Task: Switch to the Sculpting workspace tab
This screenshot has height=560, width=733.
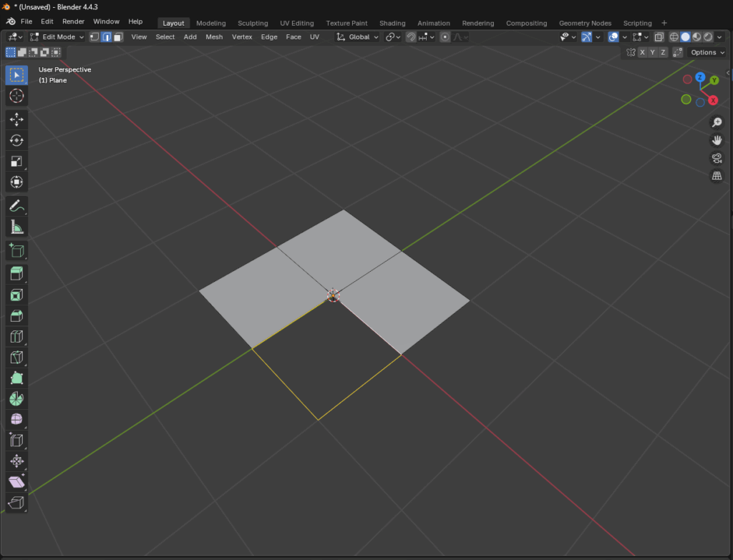Action: pyautogui.click(x=253, y=24)
